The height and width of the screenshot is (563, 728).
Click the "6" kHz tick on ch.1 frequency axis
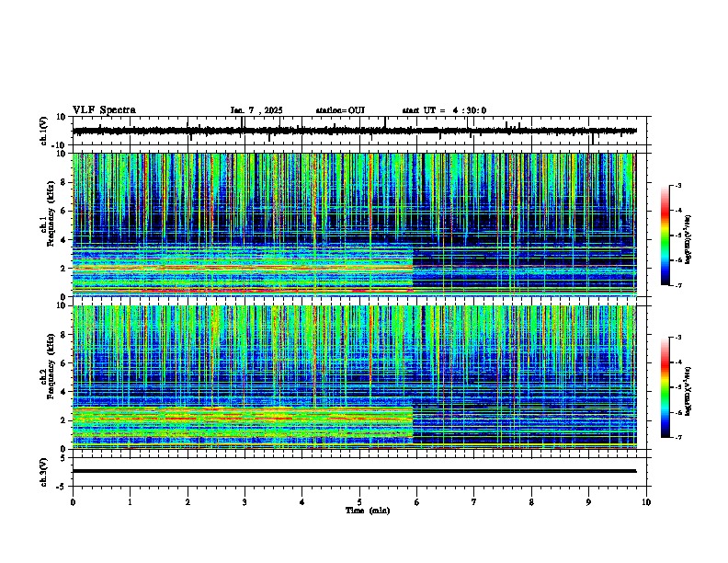(x=64, y=212)
